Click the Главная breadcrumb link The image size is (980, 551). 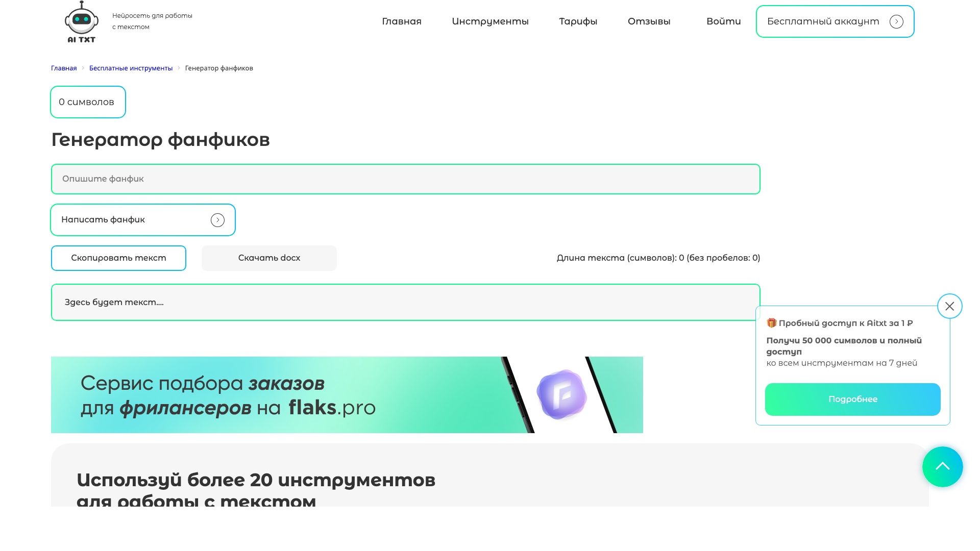pos(64,68)
